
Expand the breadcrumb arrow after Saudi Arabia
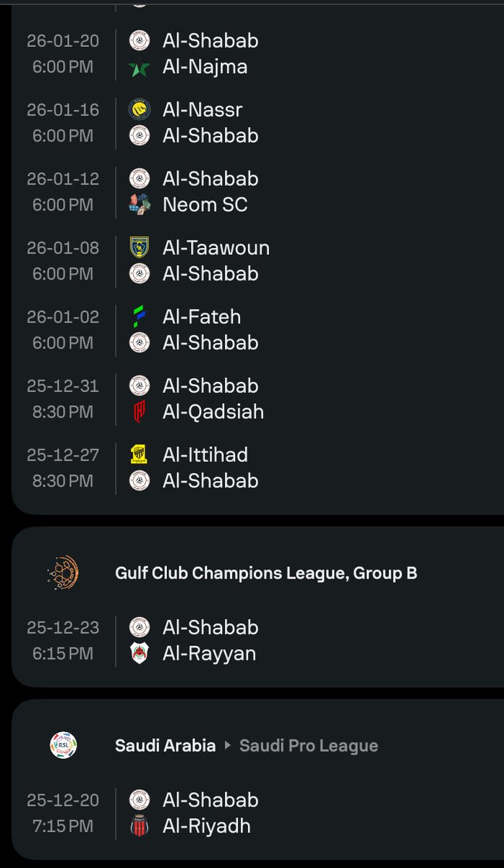(x=228, y=746)
